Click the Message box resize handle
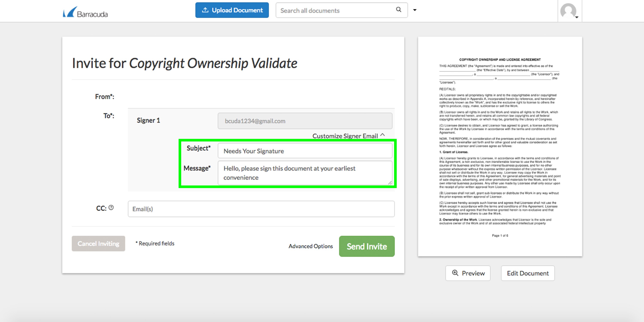This screenshot has height=322, width=644. tap(390, 183)
